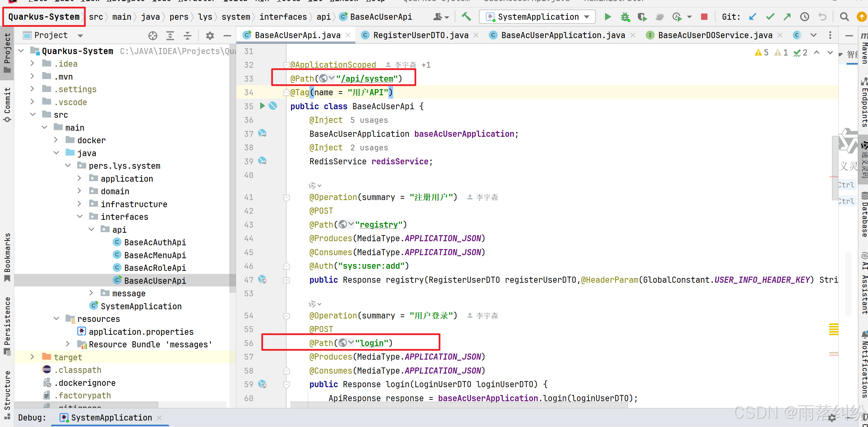Click Select Opened File target icon

pyautogui.click(x=153, y=35)
